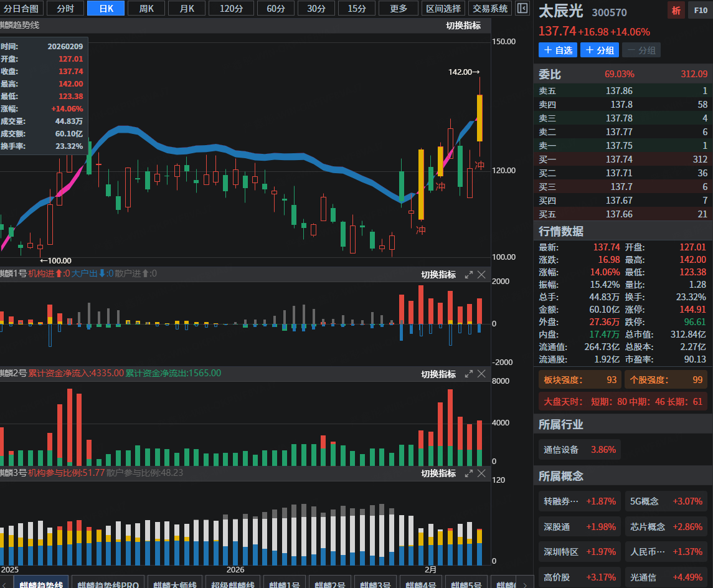The image size is (713, 588).
Task: Collapse the side panel toggle icon
Action: coord(522,8)
